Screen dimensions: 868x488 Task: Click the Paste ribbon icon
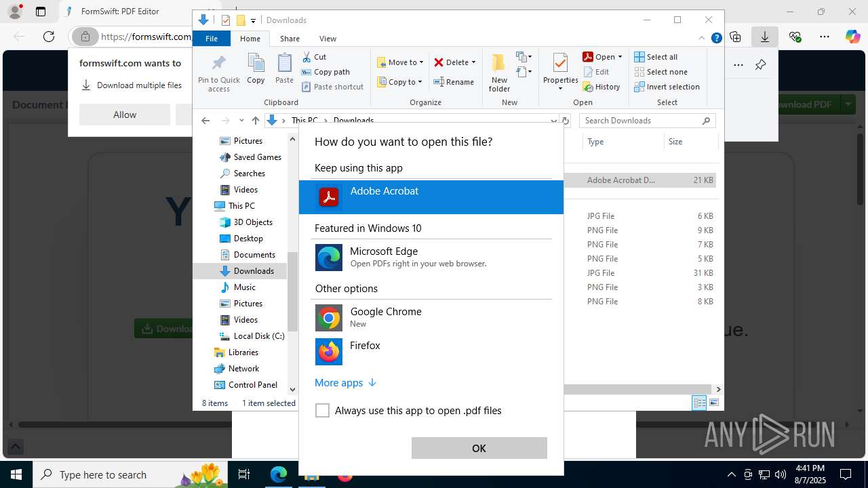click(284, 69)
